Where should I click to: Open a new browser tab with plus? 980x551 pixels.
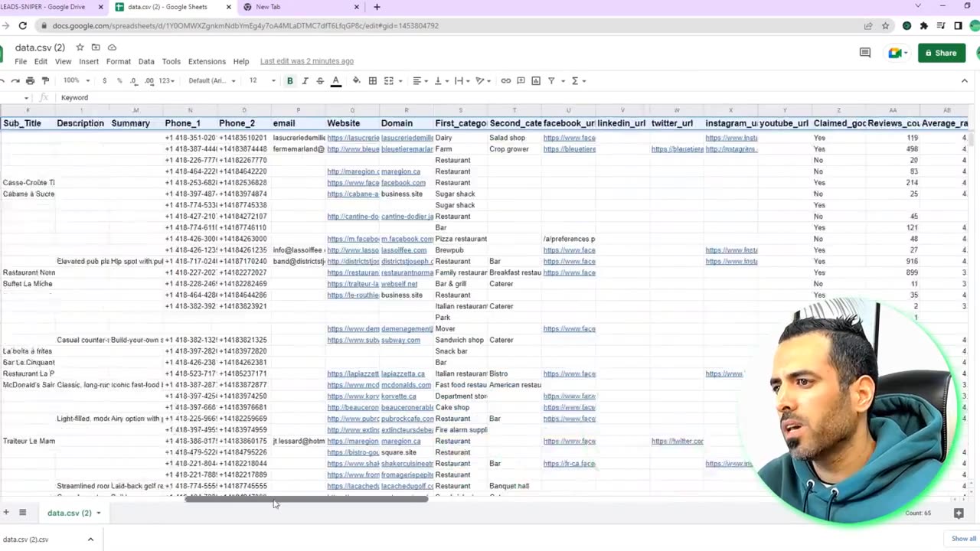point(377,7)
